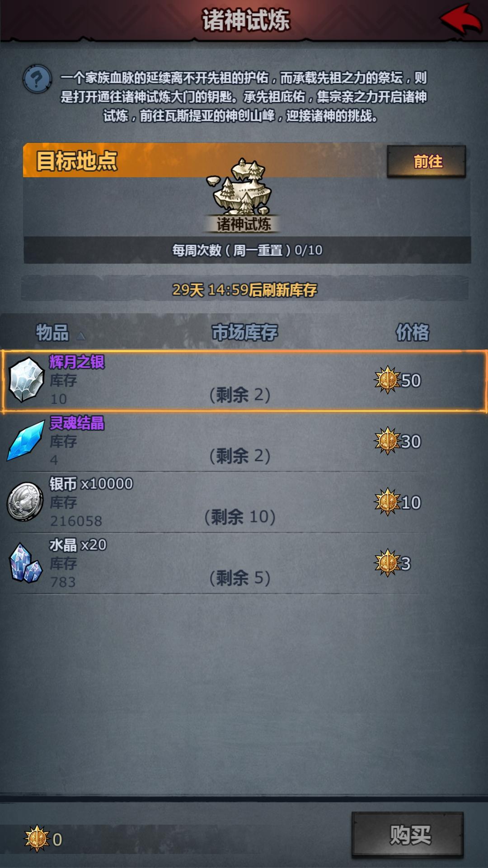Click the 价格 column header
The image size is (488, 868).
point(413,333)
